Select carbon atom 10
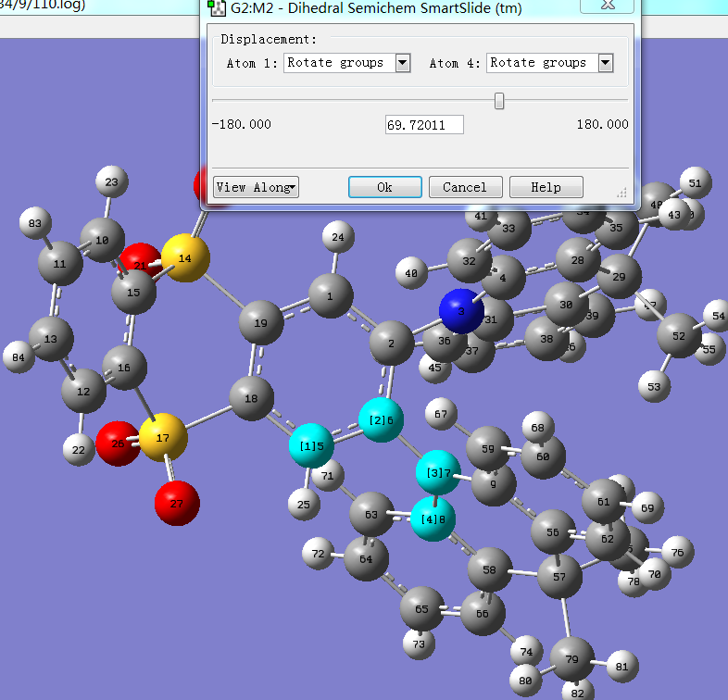The image size is (728, 700). click(x=102, y=240)
